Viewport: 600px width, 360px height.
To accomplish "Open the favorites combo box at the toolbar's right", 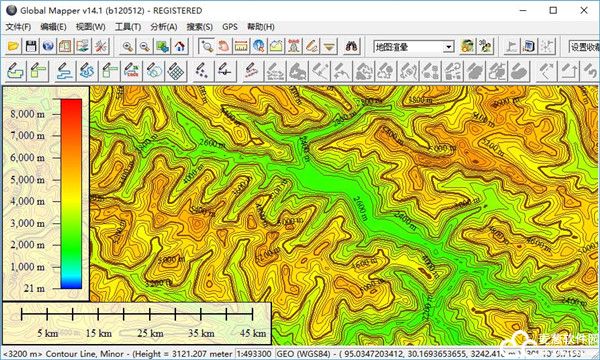I will click(x=584, y=47).
